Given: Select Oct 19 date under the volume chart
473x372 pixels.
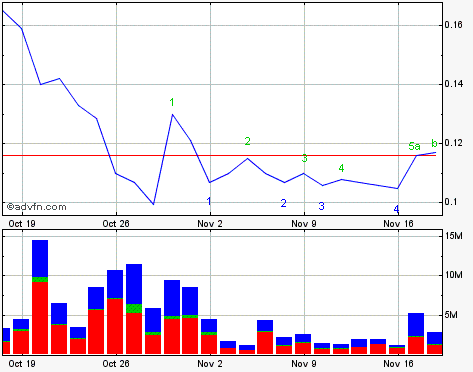Looking at the screenshot, I should tap(22, 364).
